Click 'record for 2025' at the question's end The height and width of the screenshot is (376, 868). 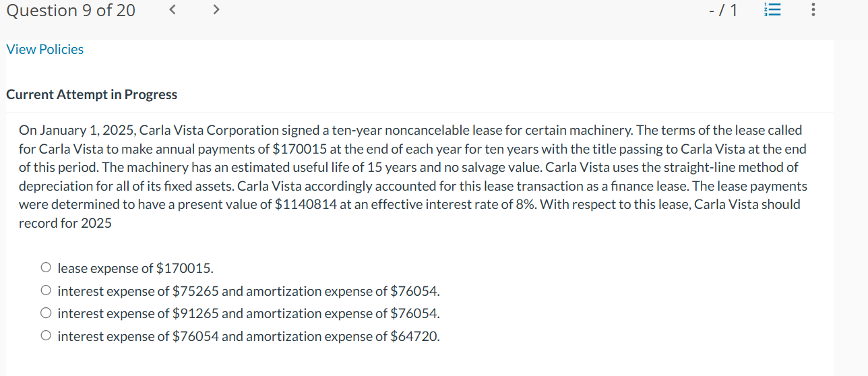point(65,223)
